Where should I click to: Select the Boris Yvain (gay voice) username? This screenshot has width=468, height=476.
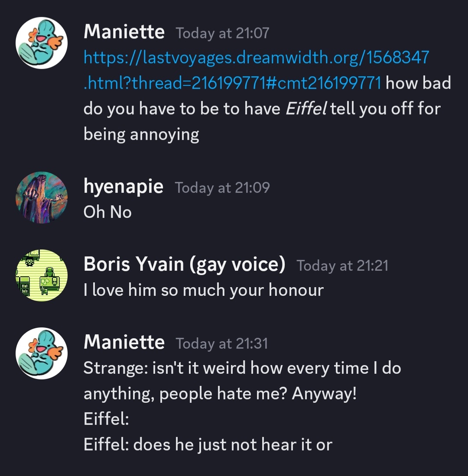184,264
